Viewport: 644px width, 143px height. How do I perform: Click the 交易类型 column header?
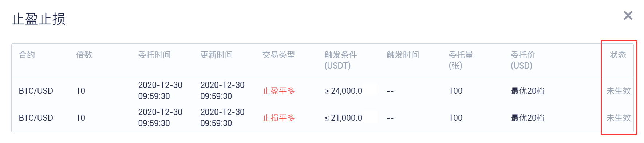pyautogui.click(x=278, y=55)
